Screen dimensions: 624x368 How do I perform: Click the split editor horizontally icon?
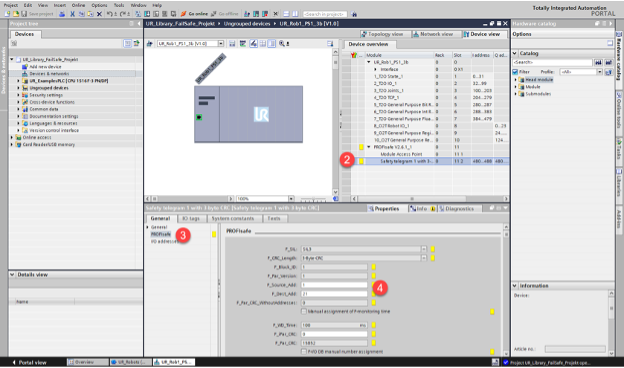pos(286,14)
